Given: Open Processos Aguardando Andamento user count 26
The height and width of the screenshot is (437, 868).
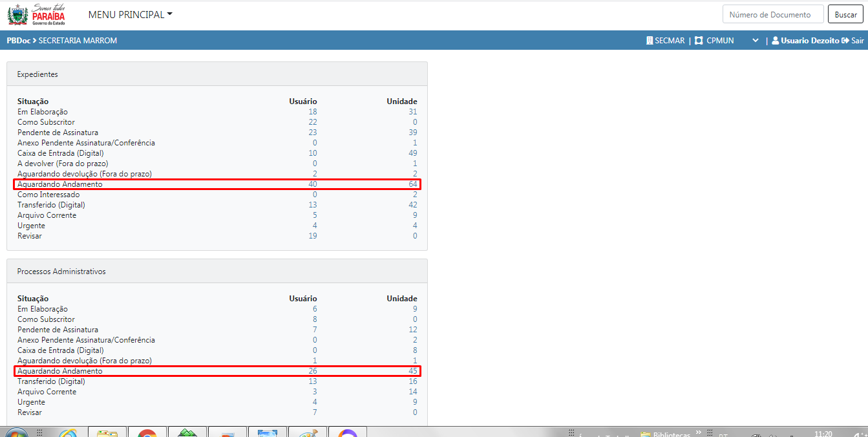Looking at the screenshot, I should tap(313, 371).
